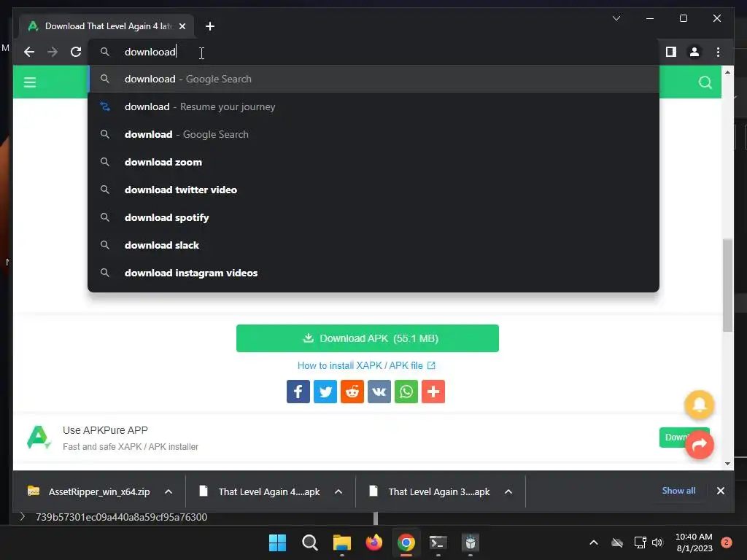
Task: Click page scrollbar down arrow
Action: coord(727,463)
